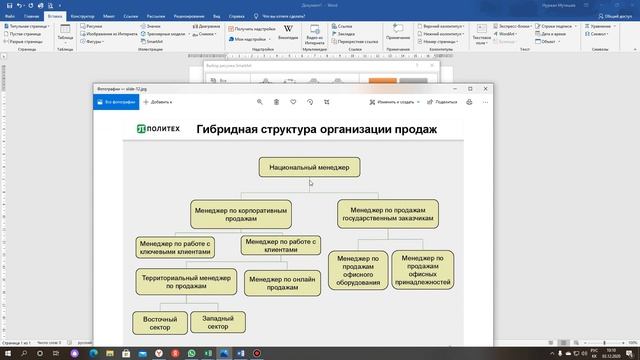Click Национальный менеджер box in the image
The height and width of the screenshot is (360, 640).
pyautogui.click(x=309, y=167)
